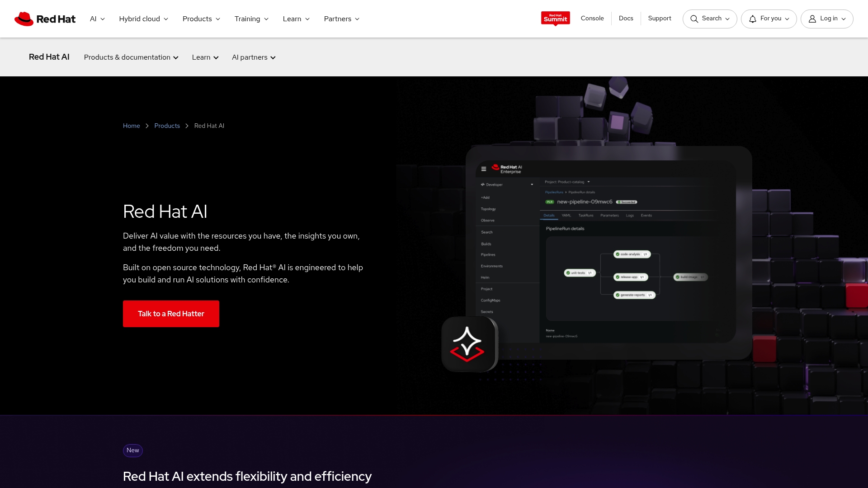The image size is (868, 488).
Task: Expand the Hybrid cloud menu
Action: pyautogui.click(x=143, y=19)
